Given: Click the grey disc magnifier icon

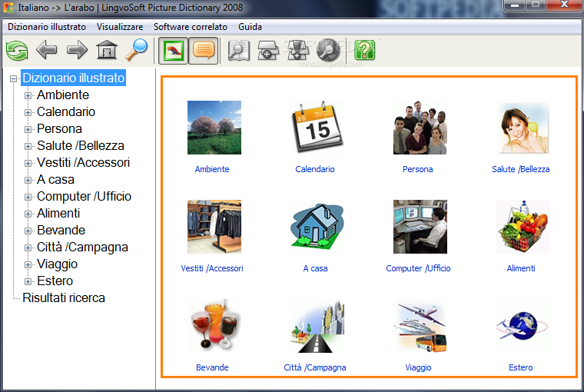Looking at the screenshot, I should pos(328,50).
